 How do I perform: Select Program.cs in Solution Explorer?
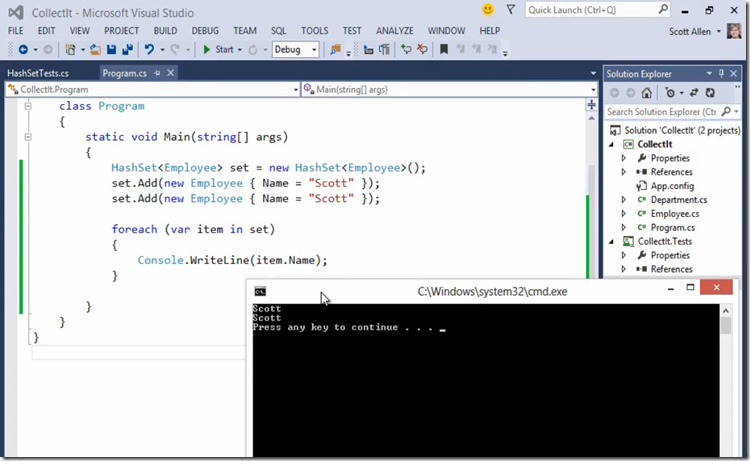(x=673, y=227)
